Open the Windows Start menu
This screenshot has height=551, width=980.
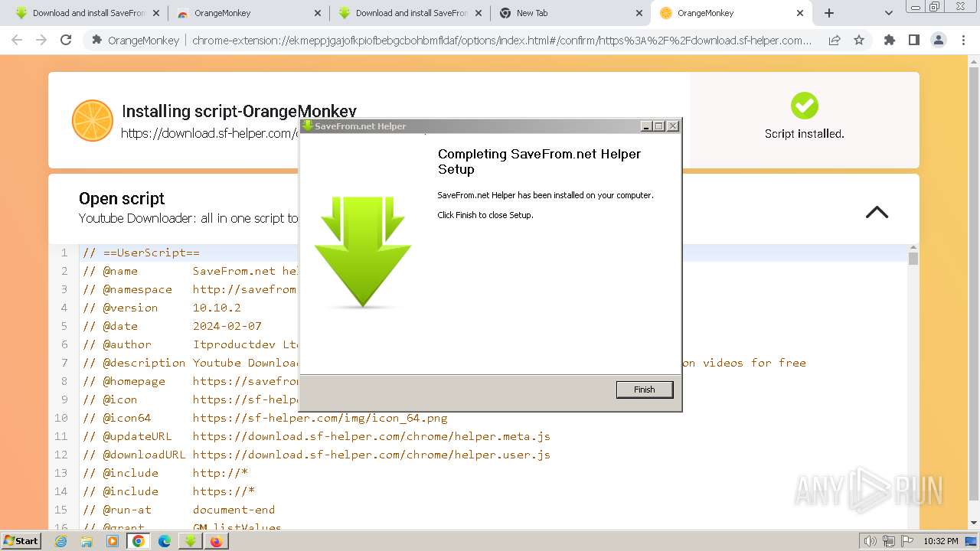[x=21, y=540]
